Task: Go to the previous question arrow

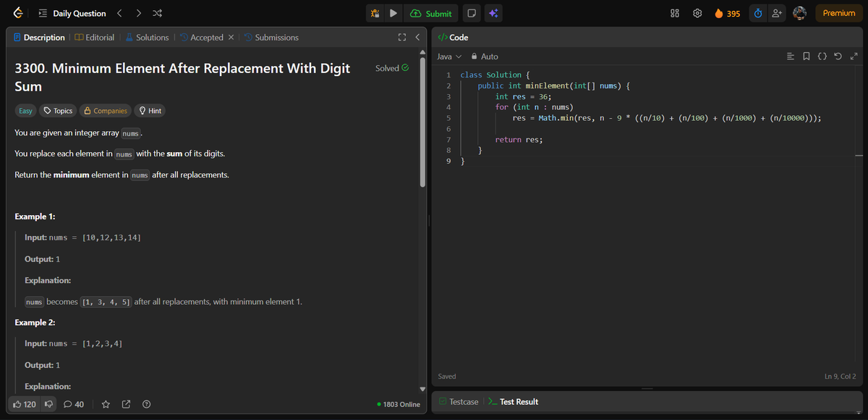Action: 120,13
